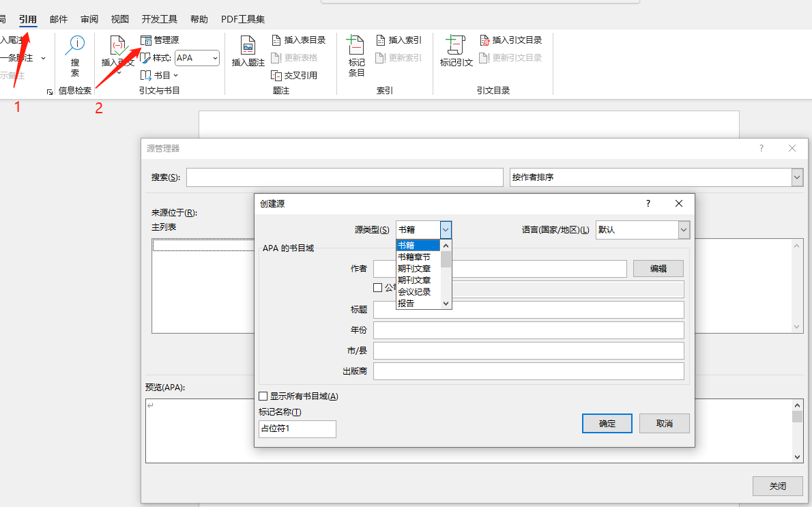
Task: Expand the Language (语言) dropdown showing 默认
Action: pyautogui.click(x=684, y=230)
